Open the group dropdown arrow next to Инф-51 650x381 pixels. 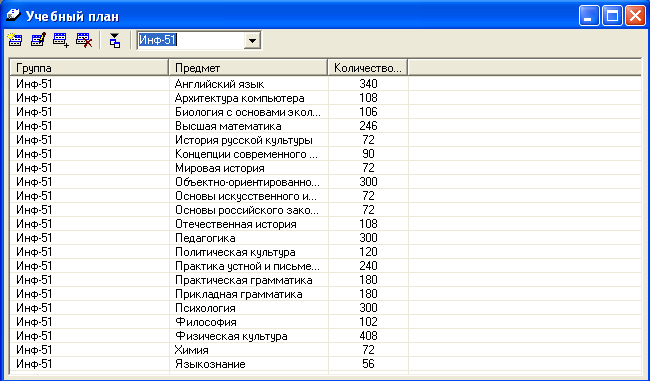(252, 41)
